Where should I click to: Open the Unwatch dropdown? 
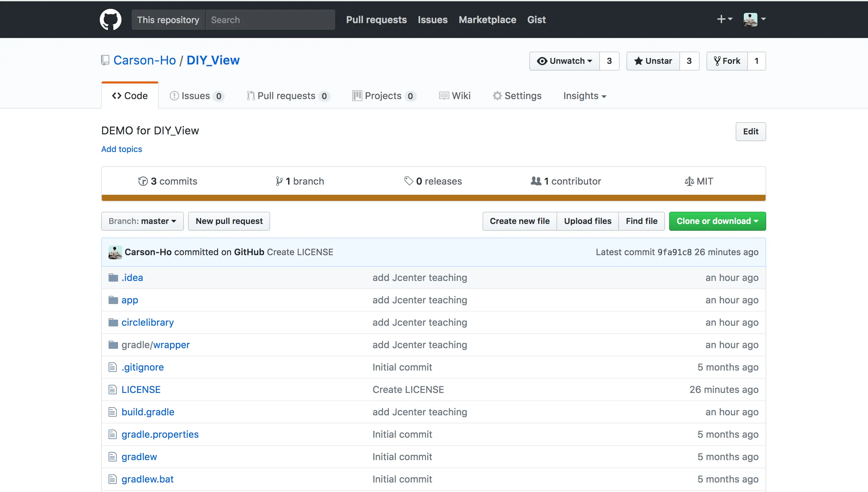(x=565, y=61)
